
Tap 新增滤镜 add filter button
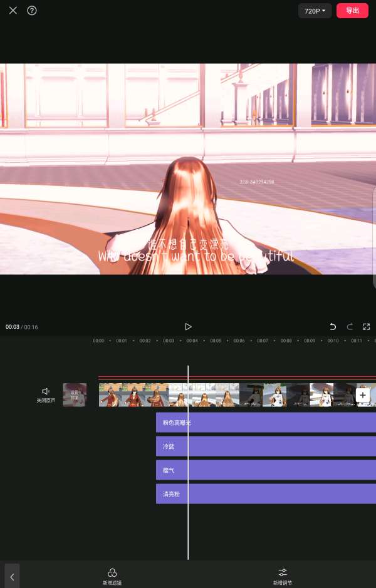(x=112, y=576)
